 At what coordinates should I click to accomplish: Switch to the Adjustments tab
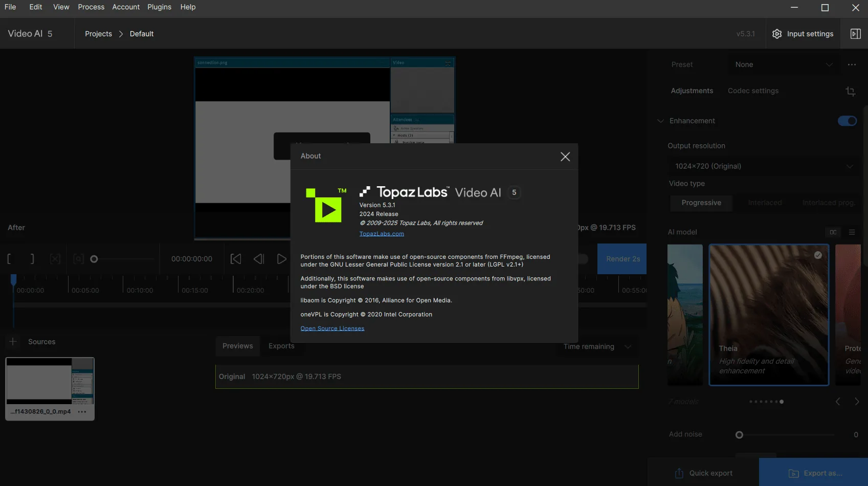[x=692, y=91]
